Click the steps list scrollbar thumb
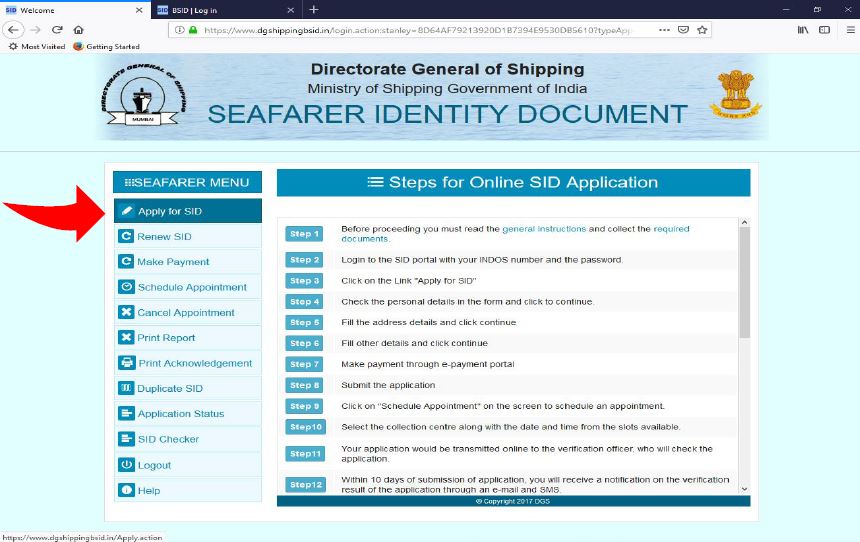This screenshot has height=542, width=860. pos(744,282)
